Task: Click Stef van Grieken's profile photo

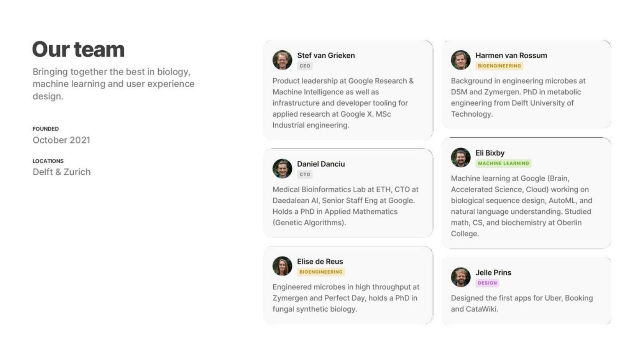Action: point(282,60)
